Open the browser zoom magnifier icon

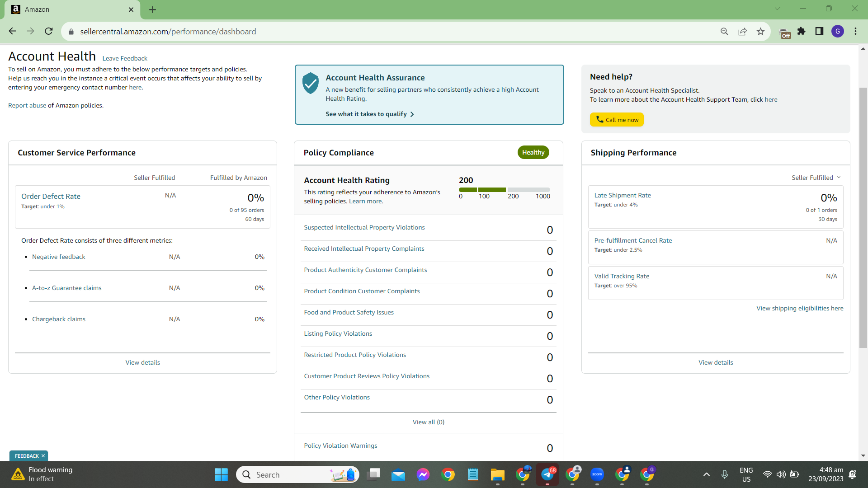coord(724,31)
